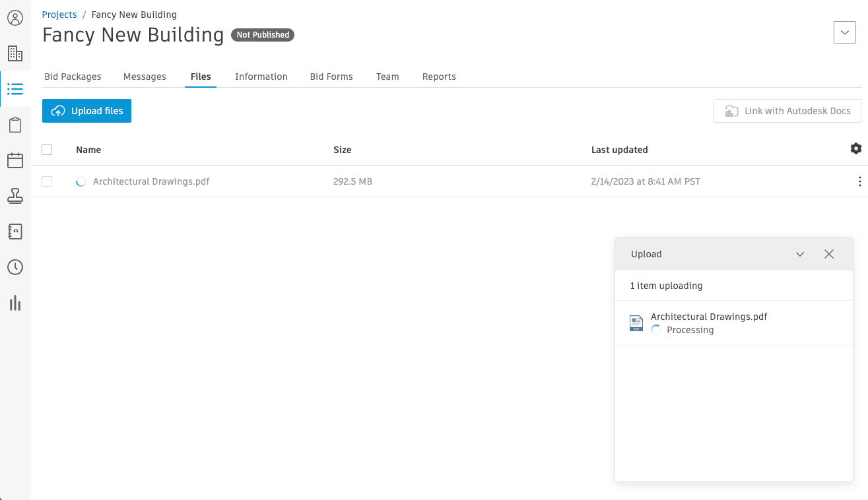The width and height of the screenshot is (868, 500).
Task: Click Architectural Drawings.pdf file name in table
Action: coord(151,181)
